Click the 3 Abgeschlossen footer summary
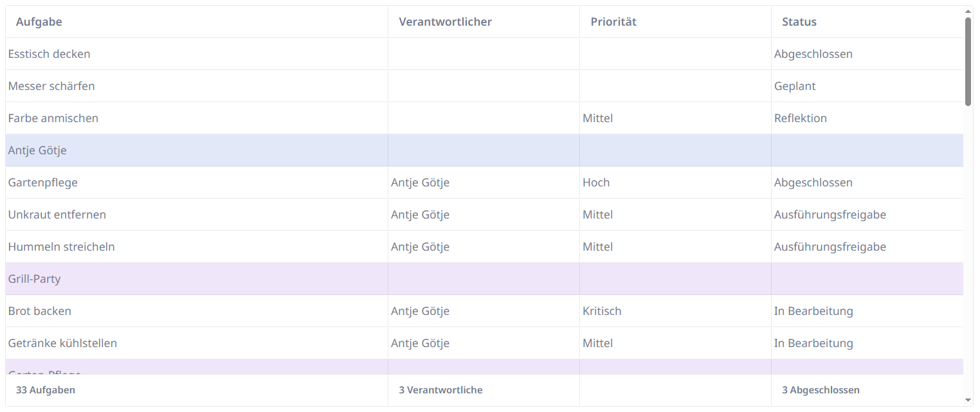This screenshot has height=412, width=980. 821,390
